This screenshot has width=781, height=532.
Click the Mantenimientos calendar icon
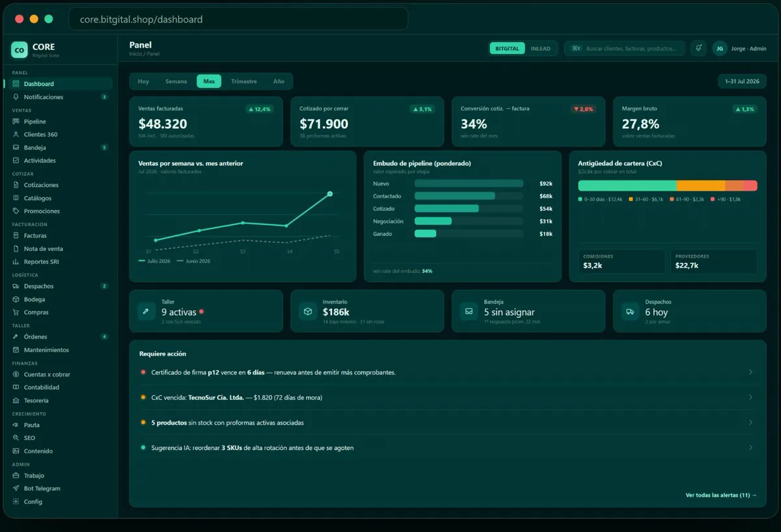(16, 350)
